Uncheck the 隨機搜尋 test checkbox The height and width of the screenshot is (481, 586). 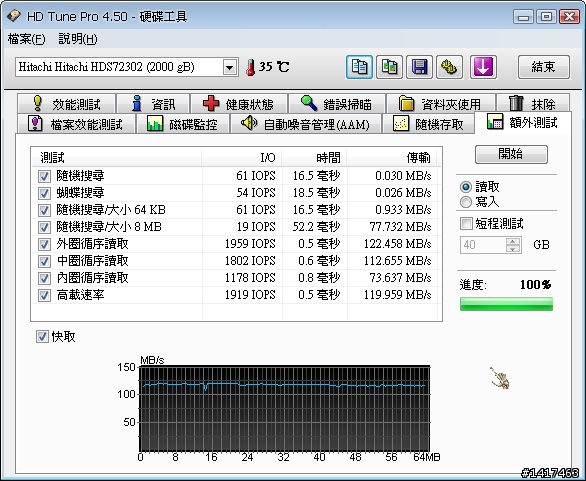(x=44, y=176)
